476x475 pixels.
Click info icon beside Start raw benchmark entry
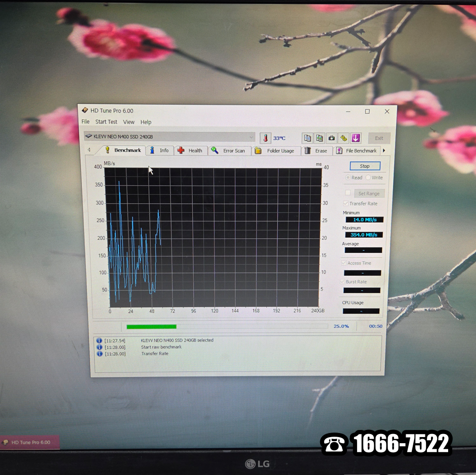[x=99, y=347]
